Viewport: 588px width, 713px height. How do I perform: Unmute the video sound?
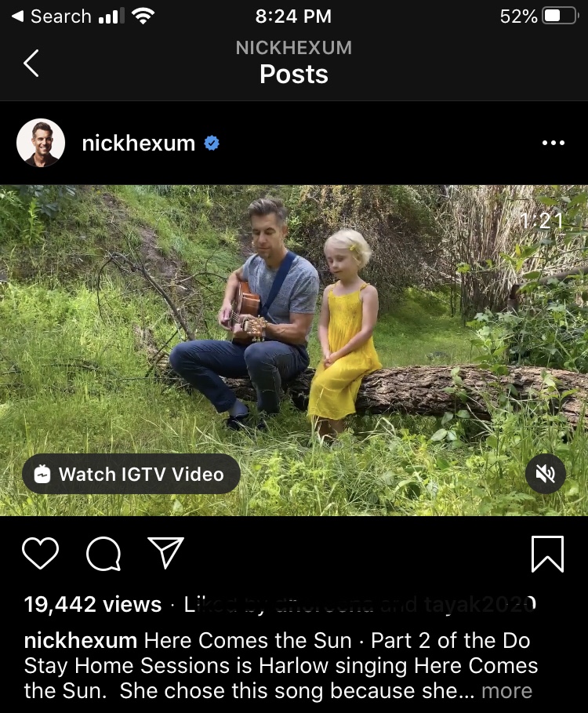(546, 474)
